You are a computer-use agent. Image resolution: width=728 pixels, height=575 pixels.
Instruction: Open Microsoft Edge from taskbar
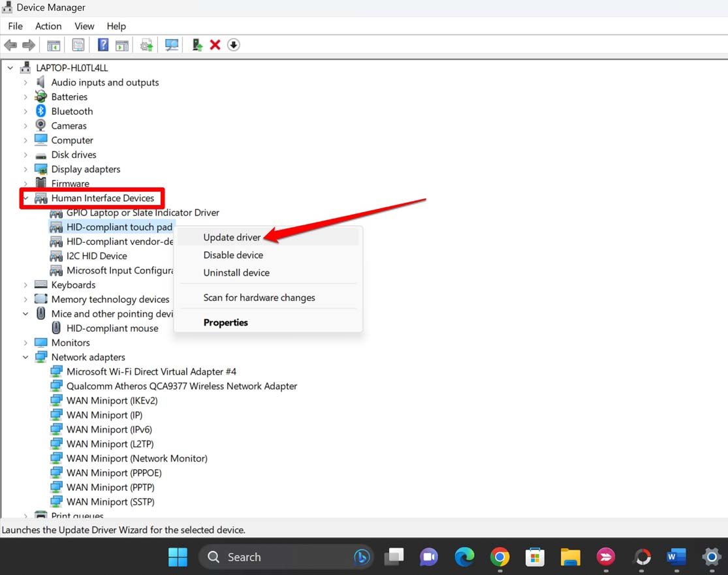(x=464, y=557)
